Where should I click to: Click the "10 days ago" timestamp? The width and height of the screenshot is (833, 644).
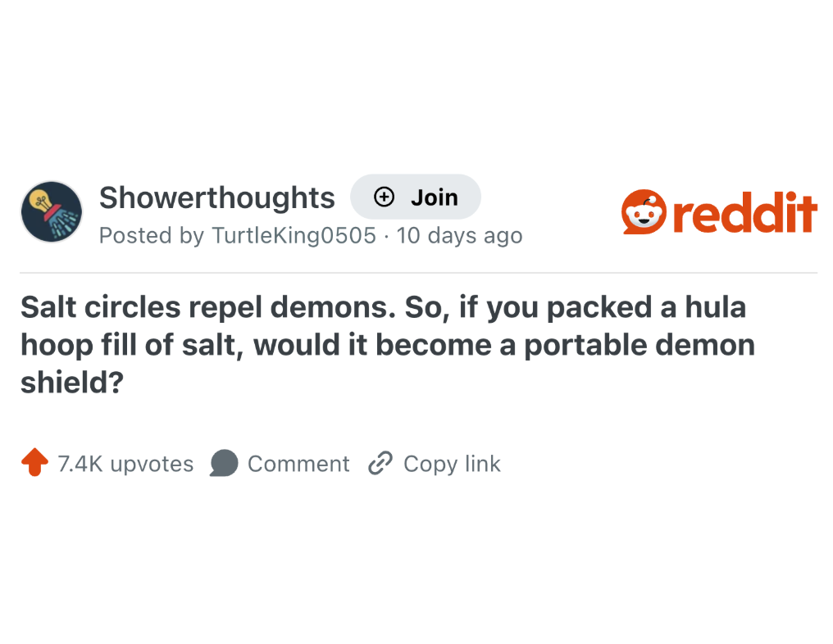click(459, 236)
